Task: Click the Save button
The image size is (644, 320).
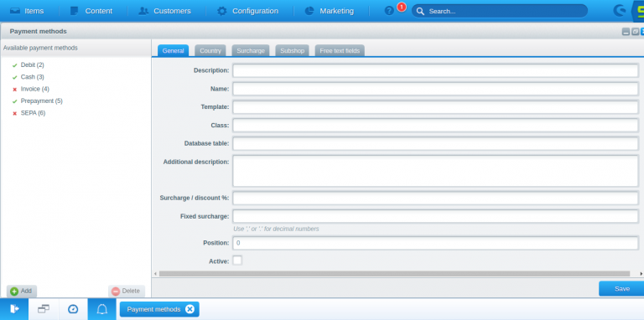Action: (x=621, y=288)
